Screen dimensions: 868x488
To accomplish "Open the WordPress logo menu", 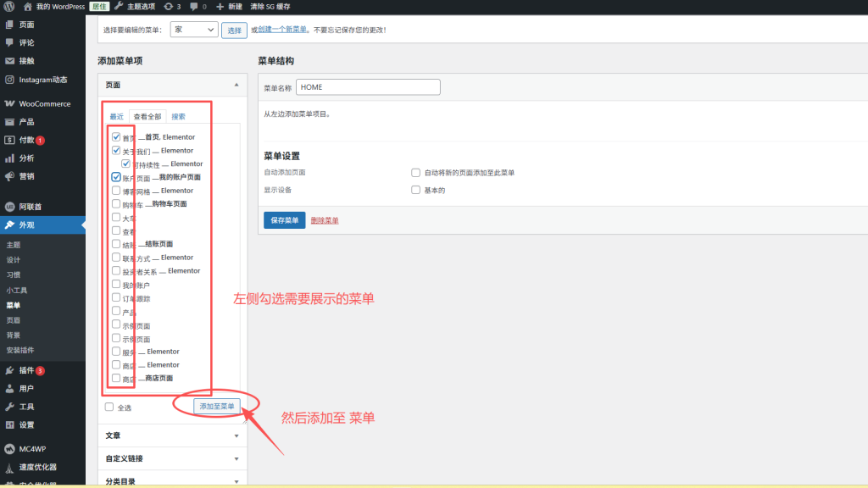I will pyautogui.click(x=8, y=7).
